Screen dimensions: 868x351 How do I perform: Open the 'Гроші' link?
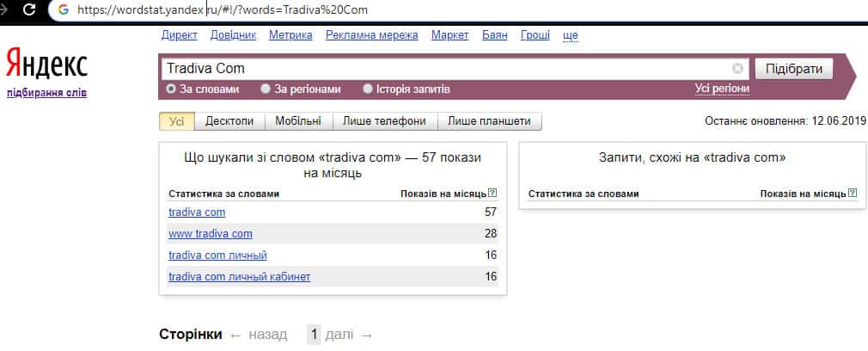click(x=535, y=35)
